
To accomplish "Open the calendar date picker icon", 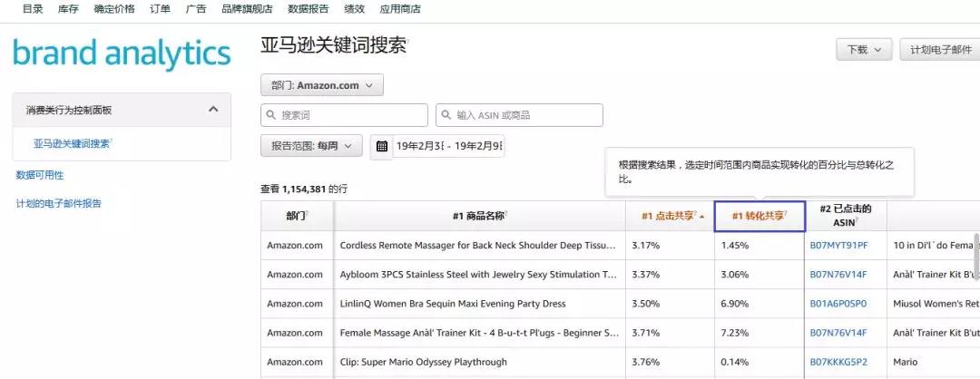I will 382,147.
